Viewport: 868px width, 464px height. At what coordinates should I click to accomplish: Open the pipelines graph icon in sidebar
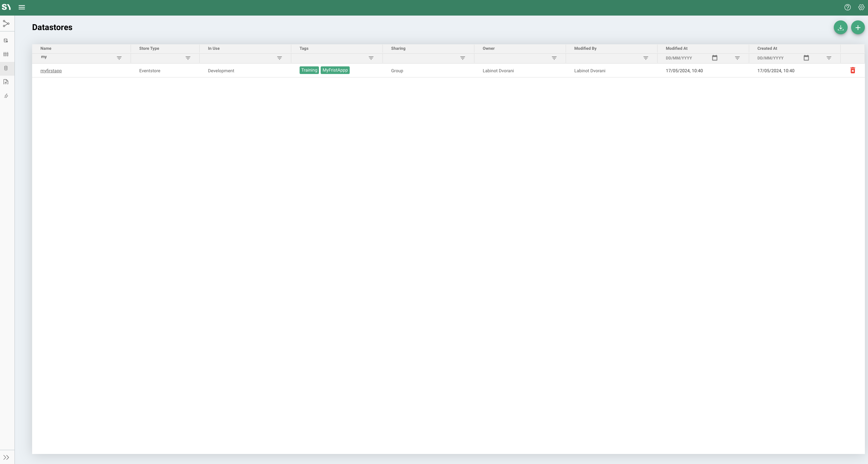pyautogui.click(x=6, y=24)
